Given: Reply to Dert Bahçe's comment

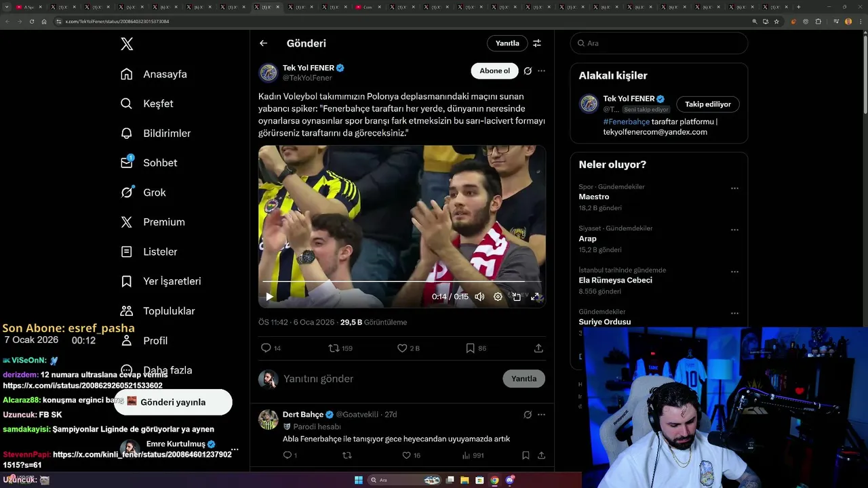Looking at the screenshot, I should click(287, 455).
